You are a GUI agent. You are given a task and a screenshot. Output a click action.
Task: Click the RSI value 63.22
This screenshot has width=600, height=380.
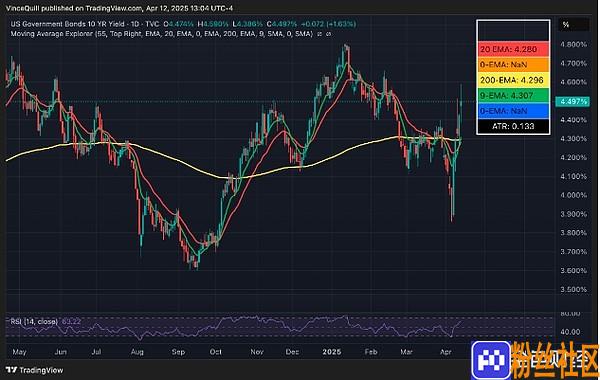71,321
